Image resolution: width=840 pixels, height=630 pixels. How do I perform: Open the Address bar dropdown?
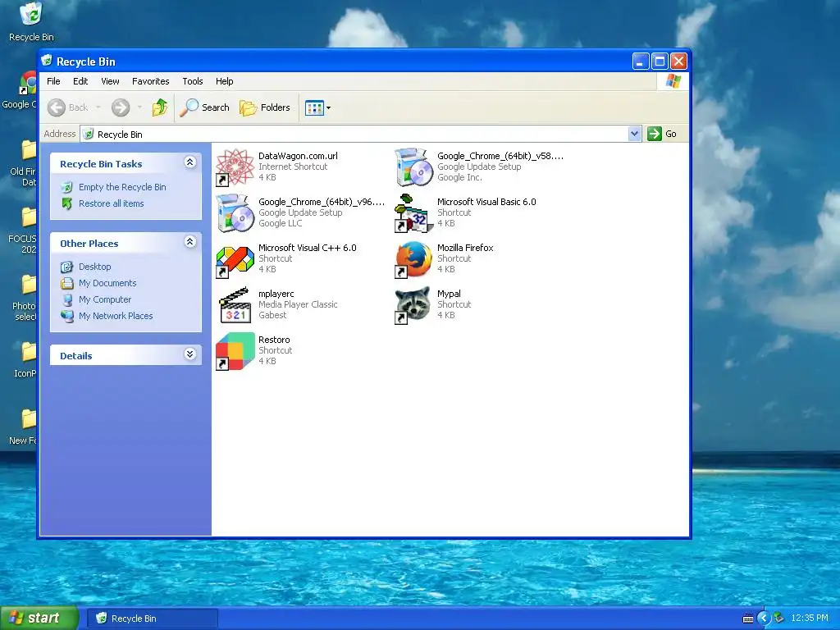(634, 134)
